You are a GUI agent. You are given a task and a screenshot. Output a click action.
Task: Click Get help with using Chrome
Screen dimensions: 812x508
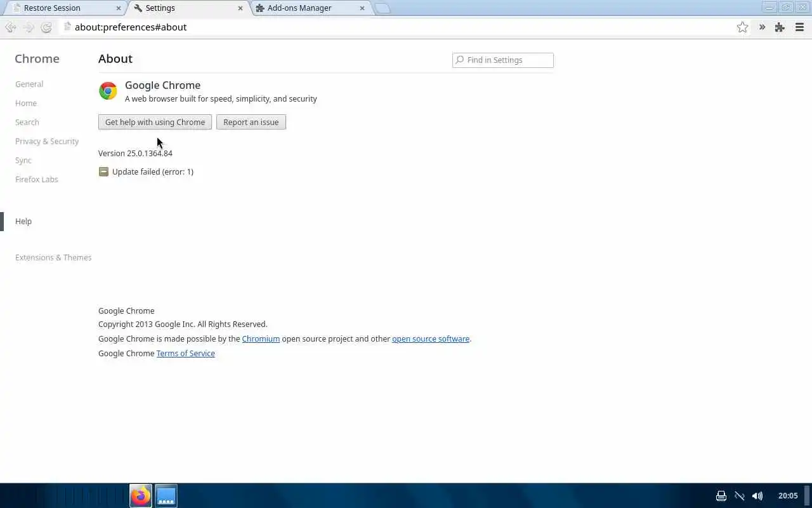(x=155, y=122)
